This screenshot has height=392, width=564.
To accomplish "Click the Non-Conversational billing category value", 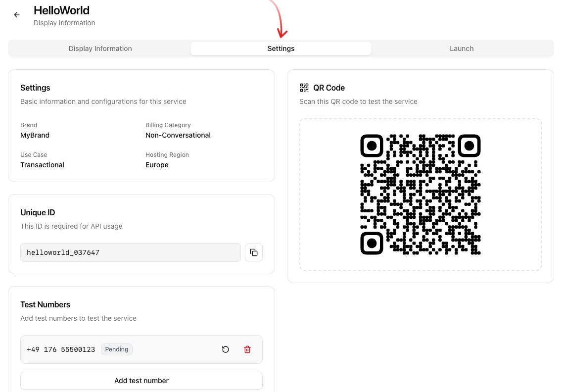I will [x=178, y=135].
